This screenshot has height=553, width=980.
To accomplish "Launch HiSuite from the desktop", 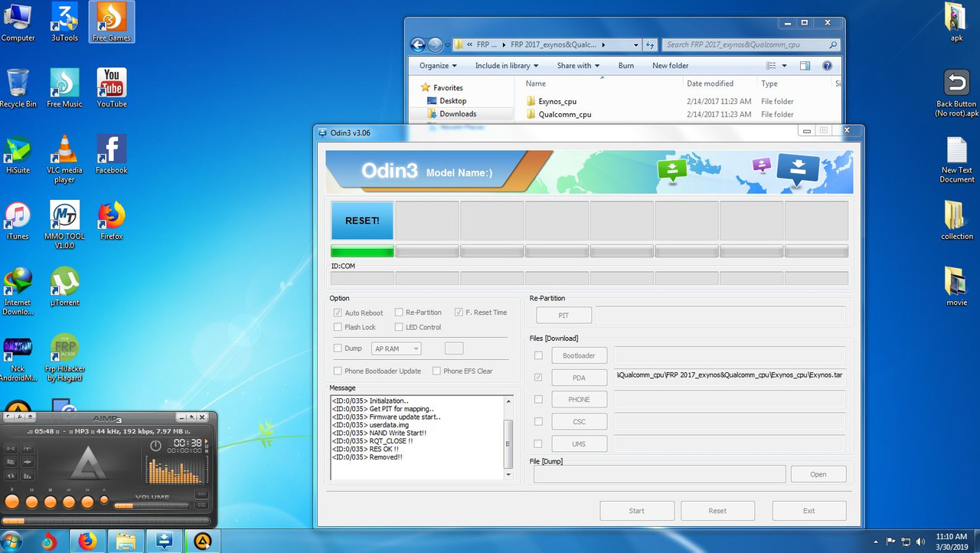I will pyautogui.click(x=18, y=154).
